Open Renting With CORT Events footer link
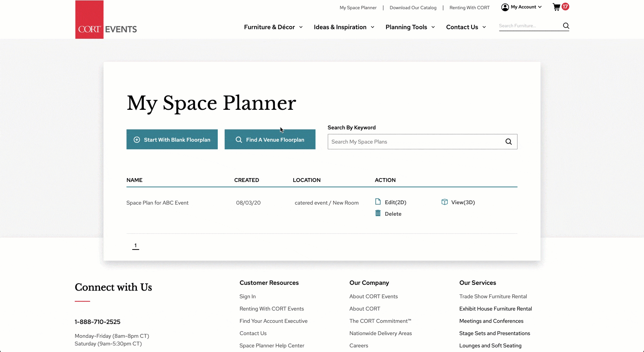 [272, 309]
